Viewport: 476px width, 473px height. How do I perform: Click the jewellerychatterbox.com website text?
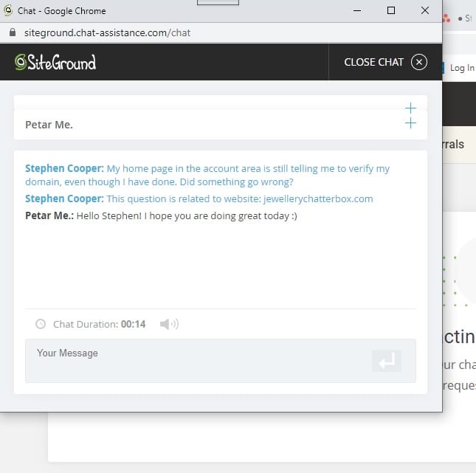318,198
